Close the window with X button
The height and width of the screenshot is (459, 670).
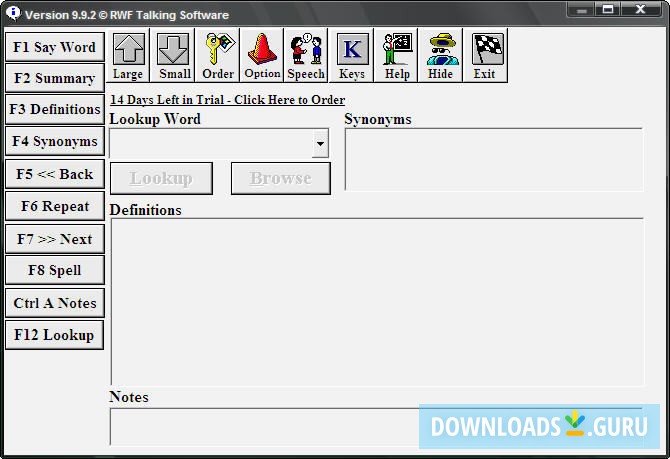point(641,10)
